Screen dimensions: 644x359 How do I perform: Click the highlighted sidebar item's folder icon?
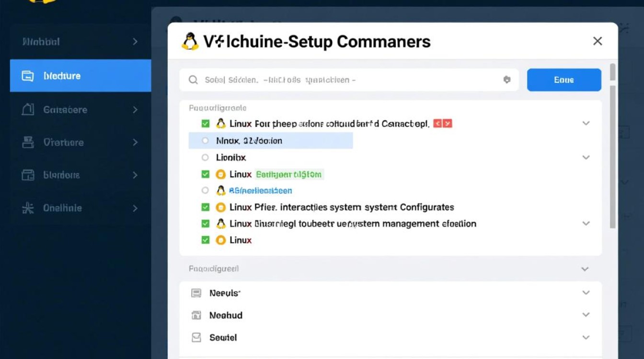[28, 76]
